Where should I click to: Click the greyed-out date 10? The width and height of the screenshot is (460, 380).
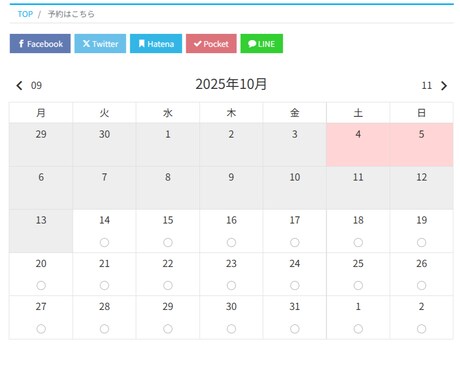click(295, 188)
